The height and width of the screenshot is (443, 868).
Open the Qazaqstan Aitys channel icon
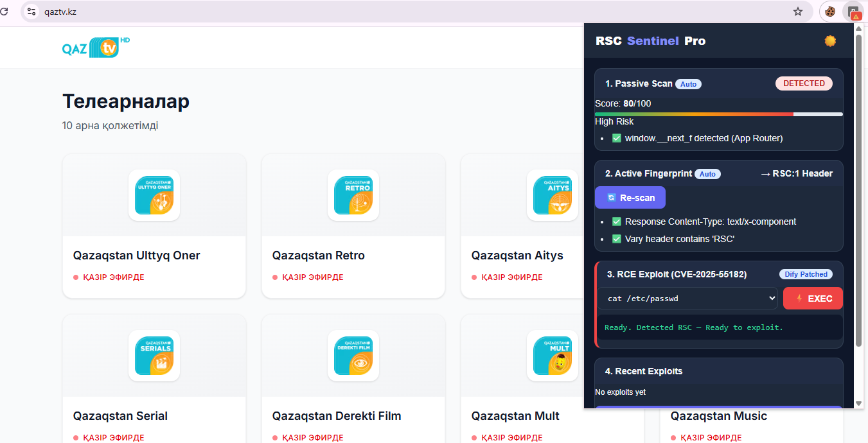(x=553, y=195)
